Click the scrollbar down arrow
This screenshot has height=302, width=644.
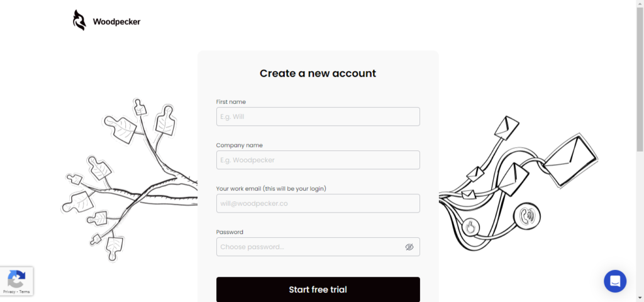click(640, 299)
